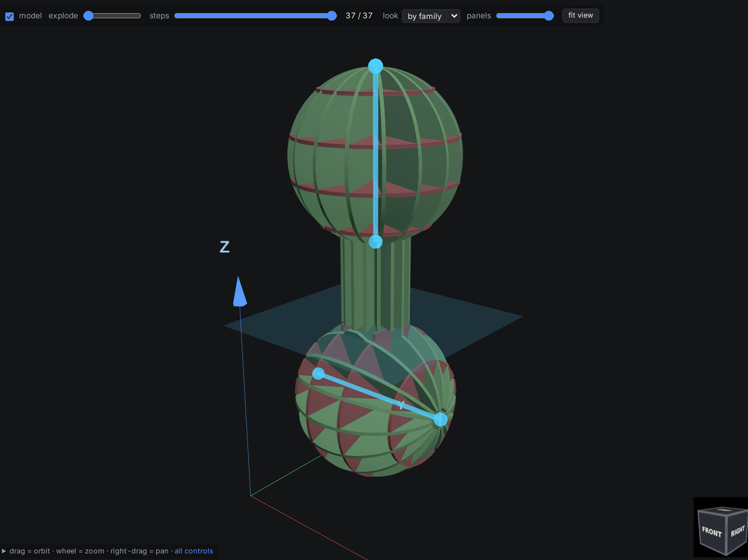748x560 pixels.
Task: Click the 37 / 37 step counter
Action: coord(359,16)
